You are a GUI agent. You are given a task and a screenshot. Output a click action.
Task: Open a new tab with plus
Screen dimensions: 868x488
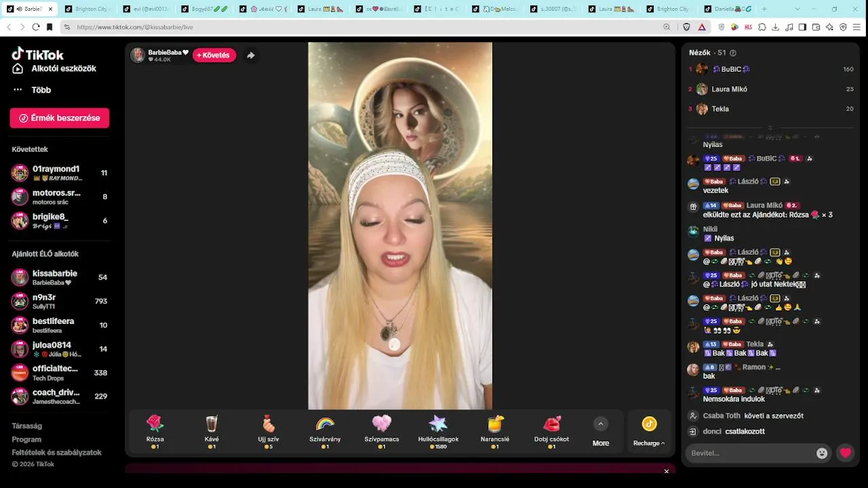point(764,9)
